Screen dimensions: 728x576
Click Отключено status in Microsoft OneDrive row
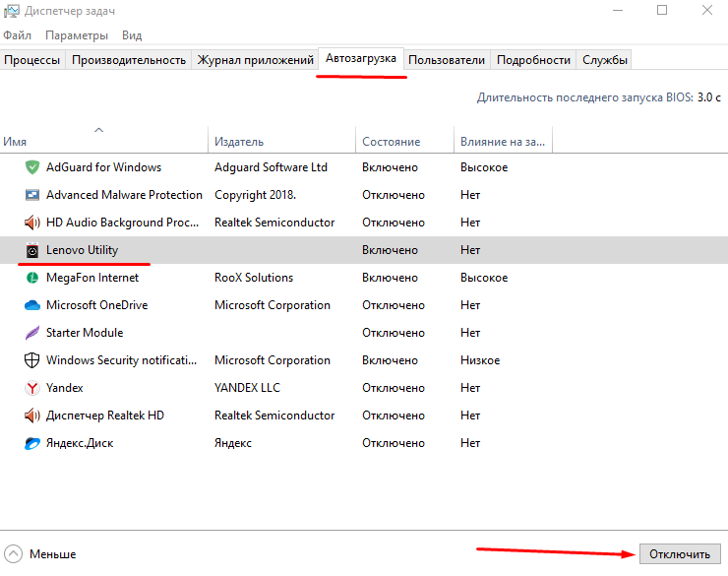click(x=394, y=305)
